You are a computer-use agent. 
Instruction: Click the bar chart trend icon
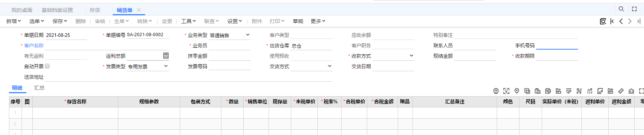[590, 91]
